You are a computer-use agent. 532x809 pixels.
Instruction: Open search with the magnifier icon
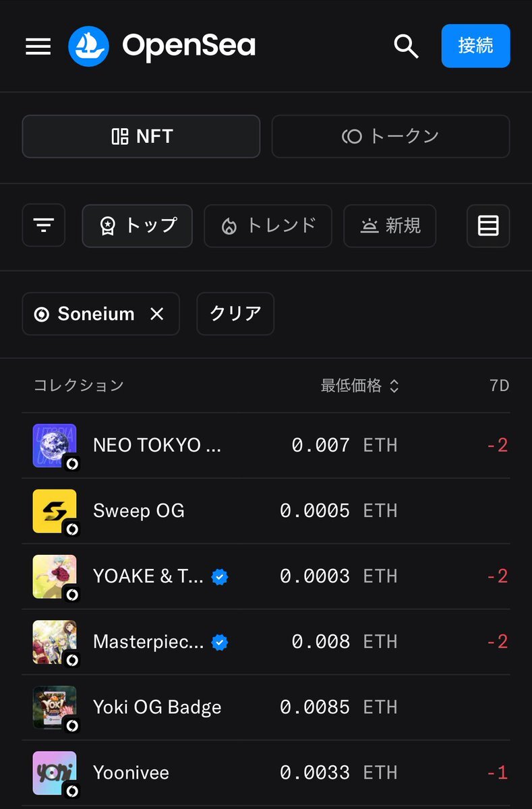coord(406,47)
